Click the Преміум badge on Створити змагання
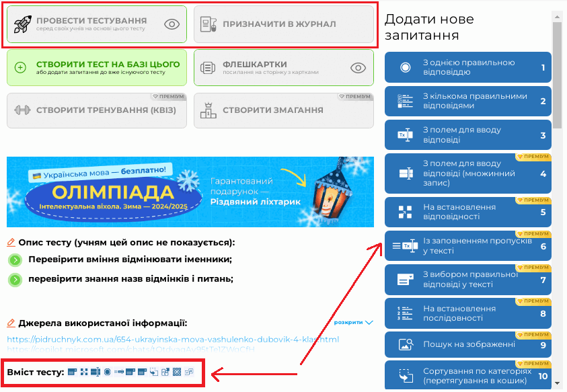This screenshot has width=567, height=392. (355, 97)
